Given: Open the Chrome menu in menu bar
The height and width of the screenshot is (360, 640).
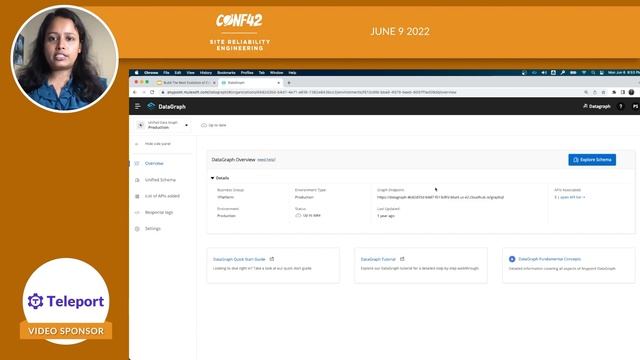Looking at the screenshot, I should (x=151, y=73).
